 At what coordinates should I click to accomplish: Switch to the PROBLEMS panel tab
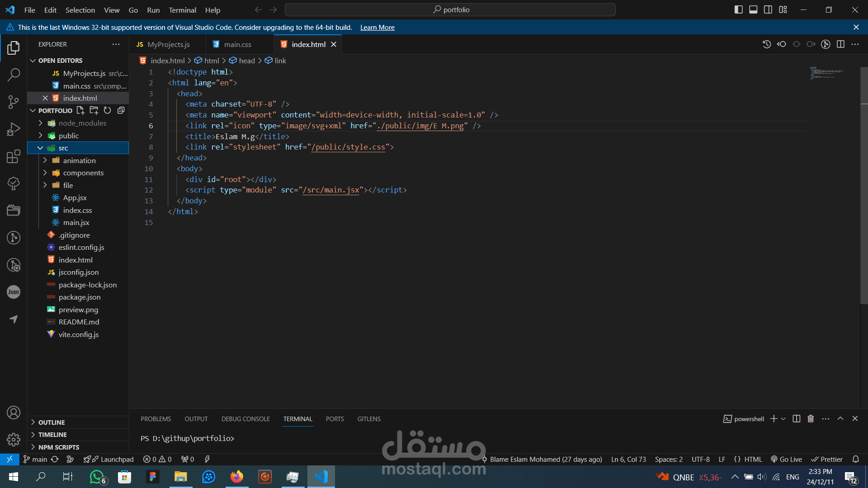point(156,419)
